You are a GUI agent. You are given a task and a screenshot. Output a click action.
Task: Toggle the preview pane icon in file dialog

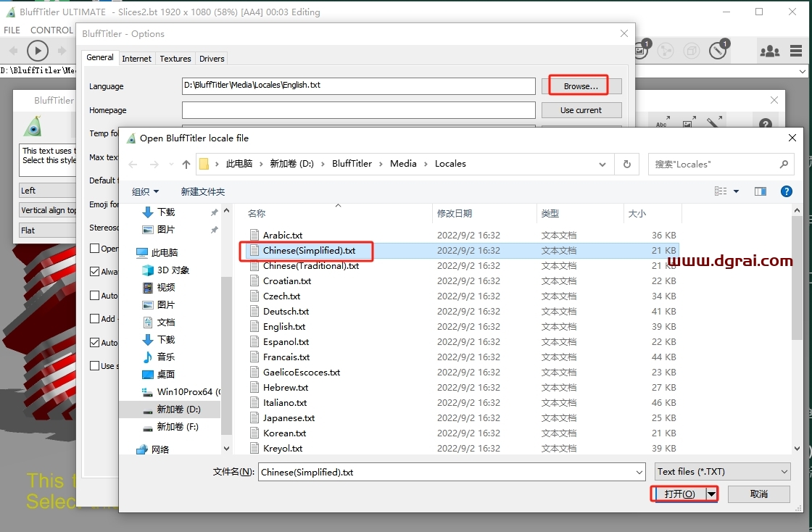[x=761, y=191]
